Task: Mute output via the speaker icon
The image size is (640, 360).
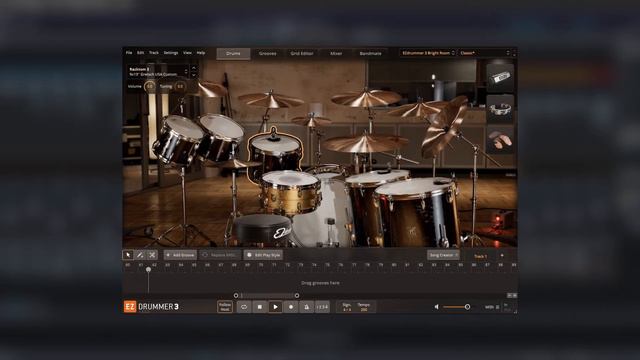Action: [436, 307]
